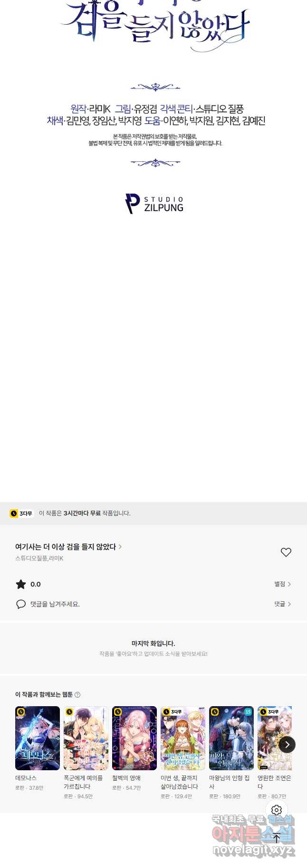
Task: Click the 3다무 clock badge
Action: tap(21, 513)
